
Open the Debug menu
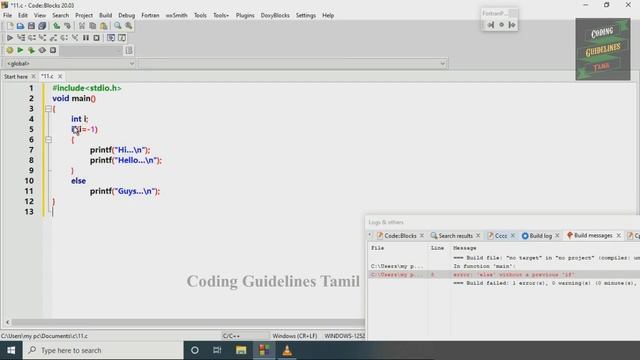point(127,15)
